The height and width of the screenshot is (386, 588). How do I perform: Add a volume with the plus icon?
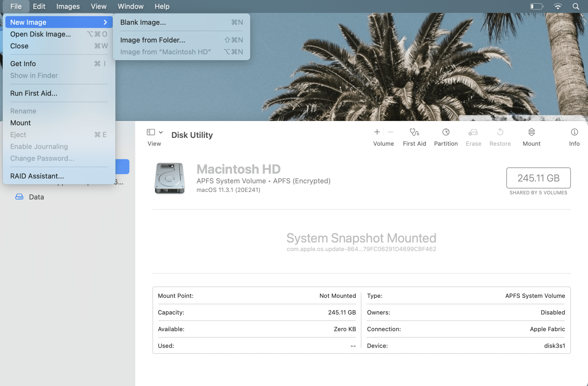click(377, 132)
